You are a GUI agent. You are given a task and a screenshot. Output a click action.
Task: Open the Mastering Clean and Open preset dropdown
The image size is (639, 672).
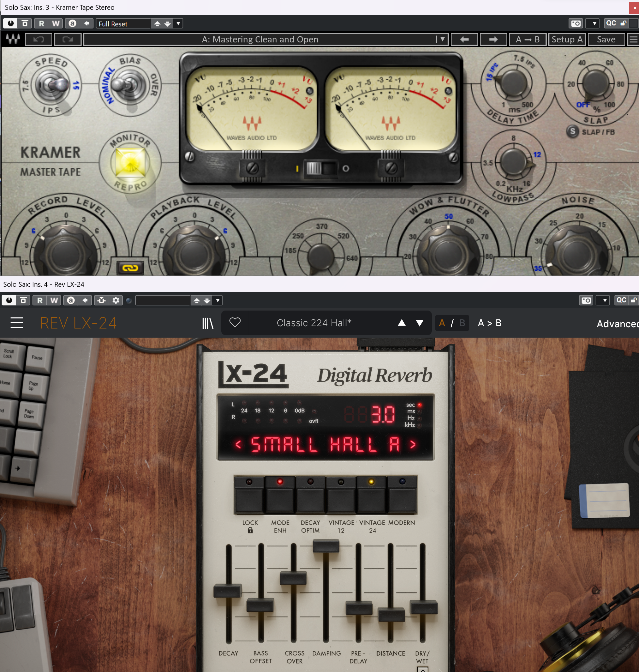tap(442, 39)
